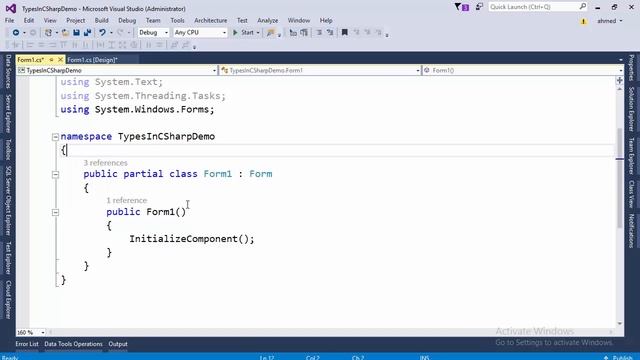Open the Start button dropdown arrow
Viewport: 640px width, 360px height.
click(258, 33)
